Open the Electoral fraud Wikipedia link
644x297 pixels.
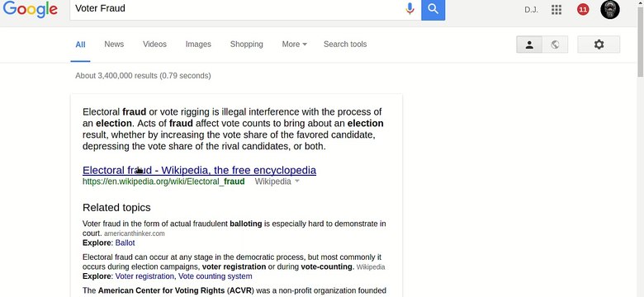point(199,170)
